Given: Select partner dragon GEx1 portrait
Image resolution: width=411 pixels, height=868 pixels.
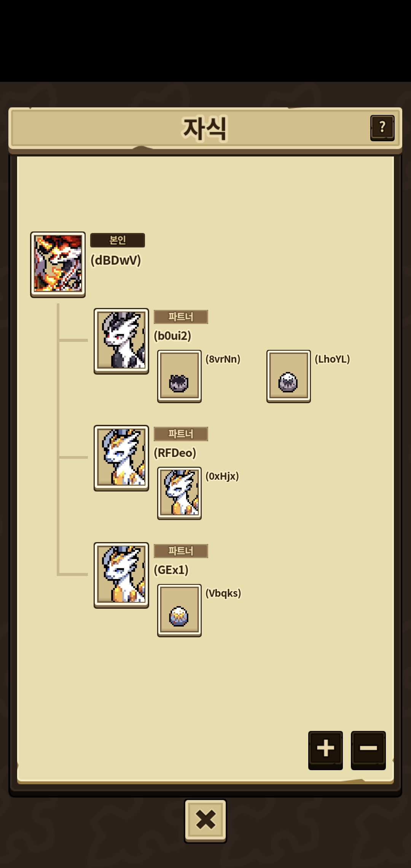Looking at the screenshot, I should point(121,575).
